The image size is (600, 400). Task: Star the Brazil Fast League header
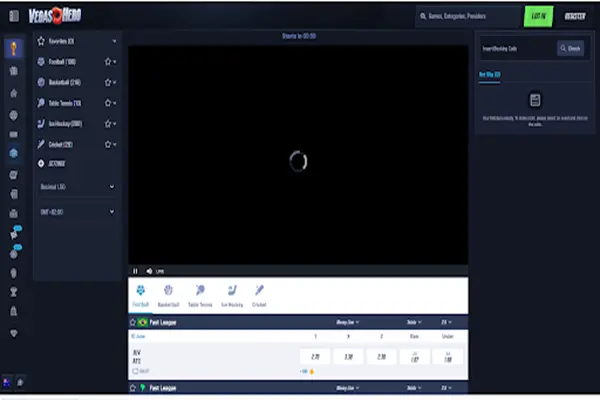coord(133,322)
